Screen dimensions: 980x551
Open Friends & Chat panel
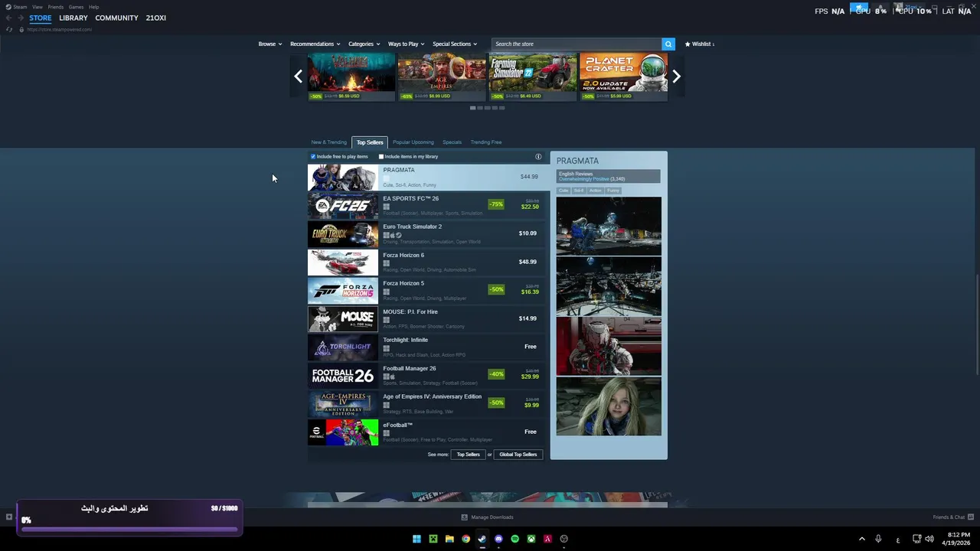(952, 517)
